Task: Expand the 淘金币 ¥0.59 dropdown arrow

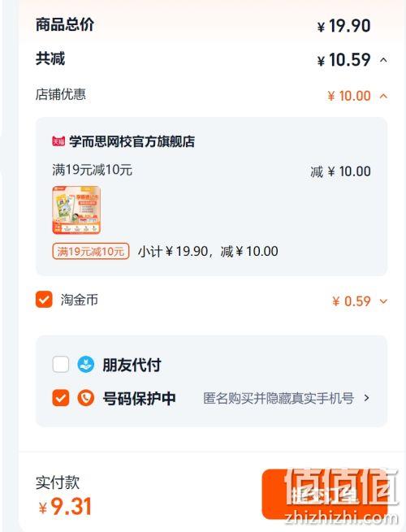Action: click(x=383, y=301)
